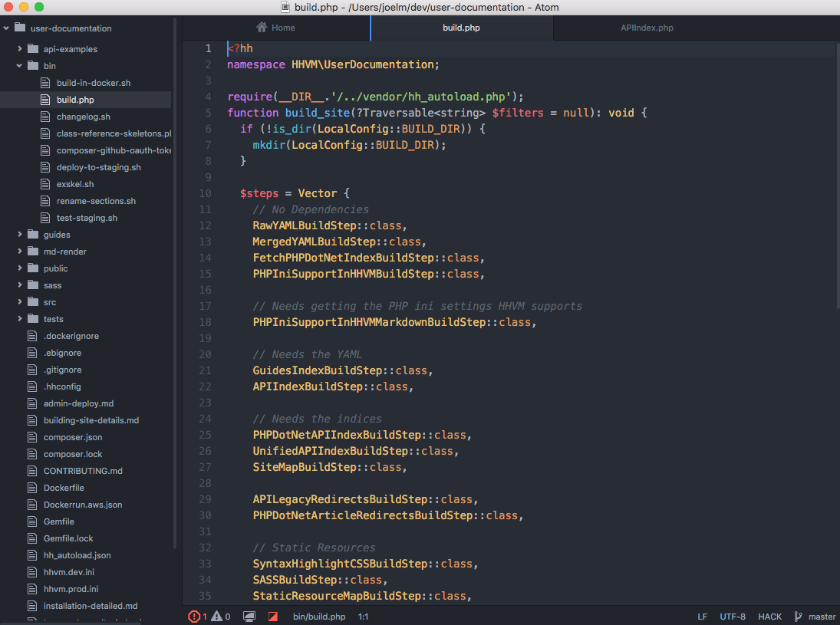
Task: Expand the guides folder
Action: 19,235
